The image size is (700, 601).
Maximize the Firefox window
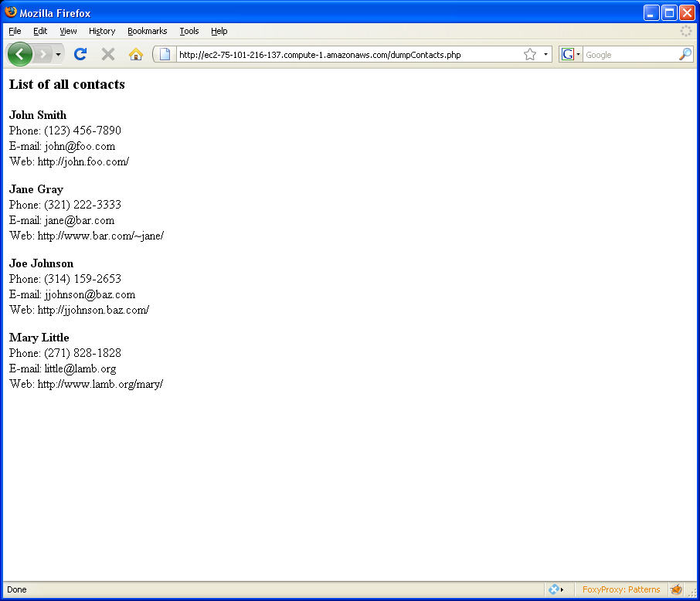tap(669, 13)
